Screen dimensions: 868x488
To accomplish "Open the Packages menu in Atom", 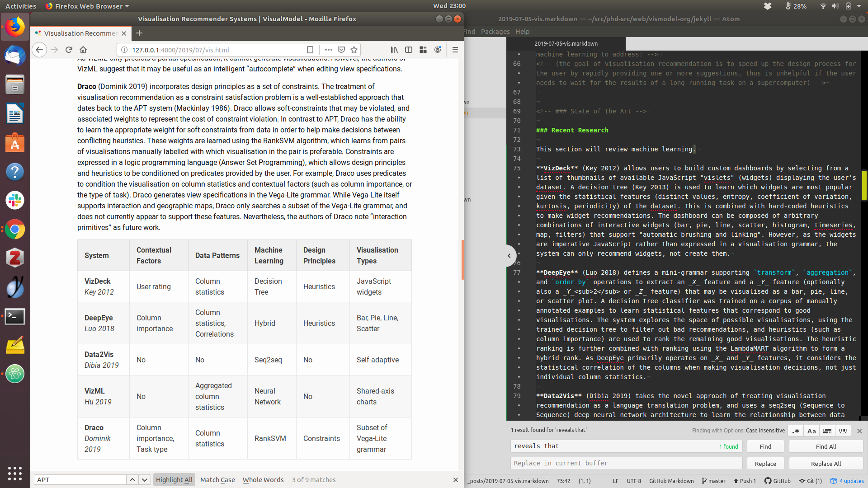I will [x=495, y=32].
